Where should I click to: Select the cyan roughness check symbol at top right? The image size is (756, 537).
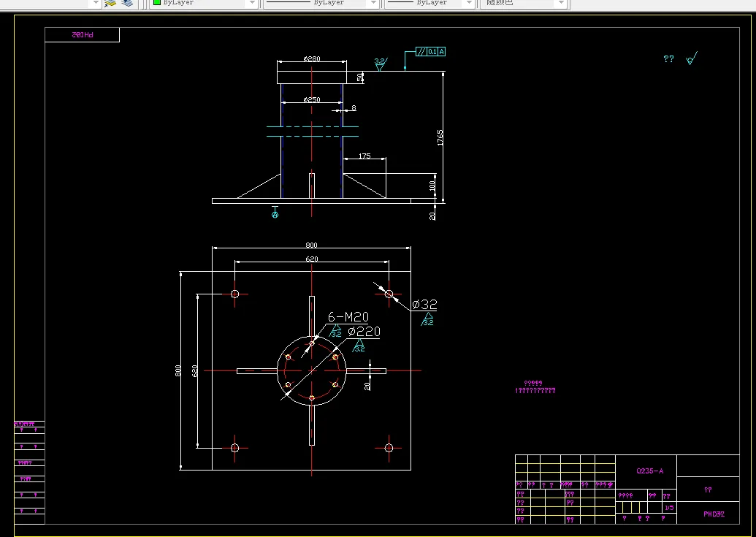point(692,58)
